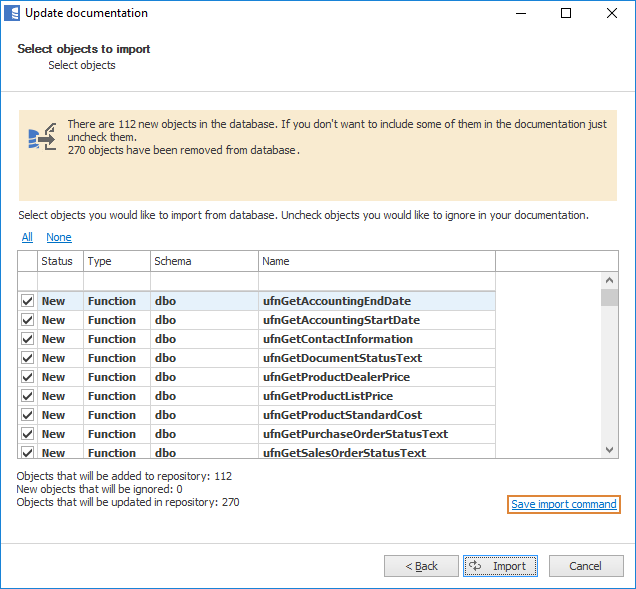
Task: Open the Save import command link
Action: 564,504
